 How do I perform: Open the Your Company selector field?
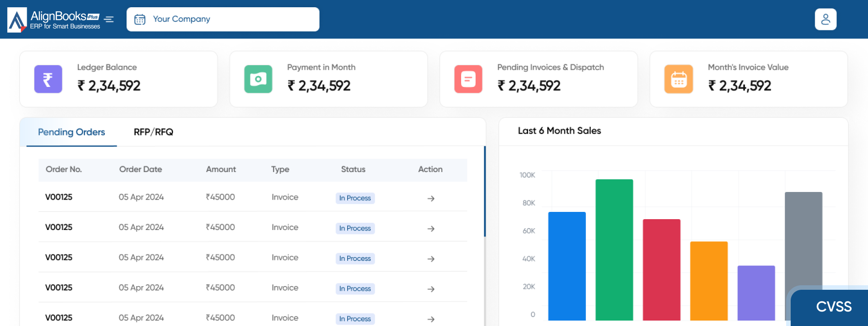(223, 19)
